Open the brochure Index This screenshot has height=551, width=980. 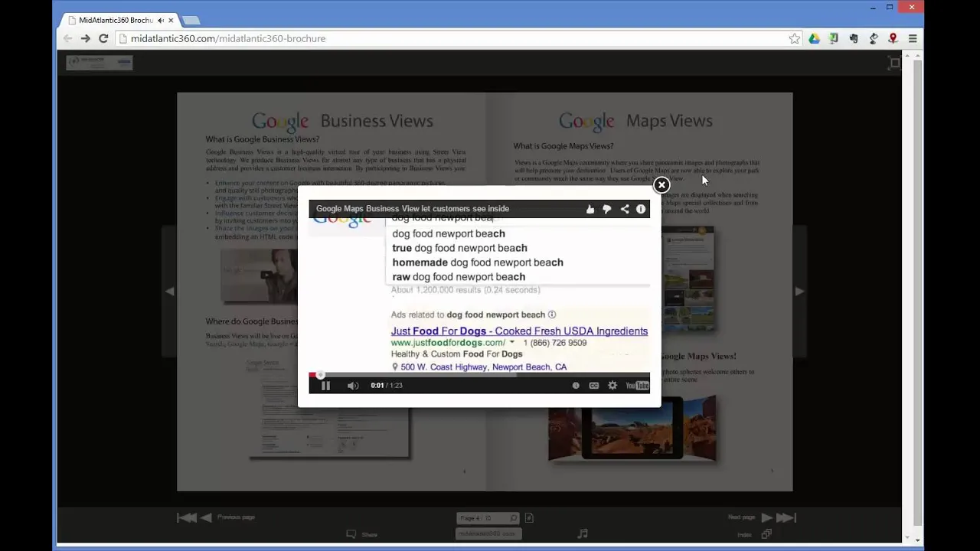(754, 534)
